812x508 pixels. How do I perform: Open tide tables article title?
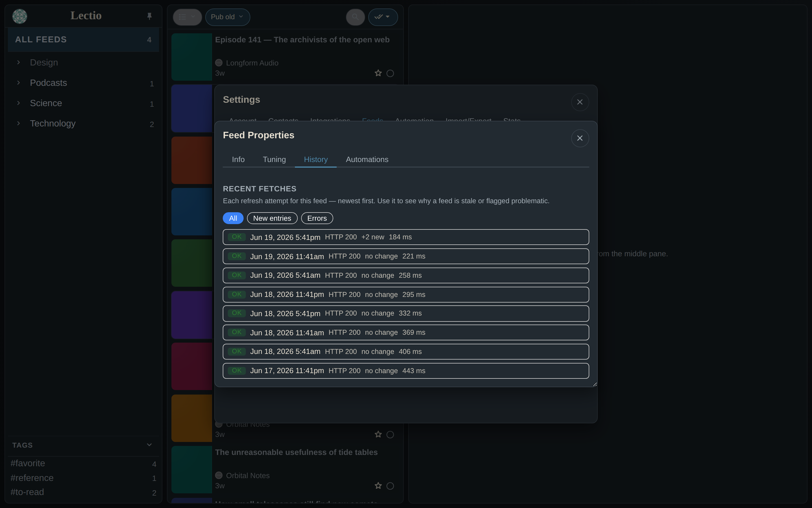296,452
